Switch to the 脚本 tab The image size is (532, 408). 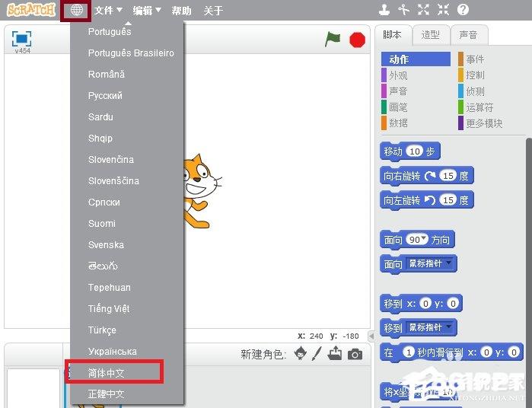(392, 34)
